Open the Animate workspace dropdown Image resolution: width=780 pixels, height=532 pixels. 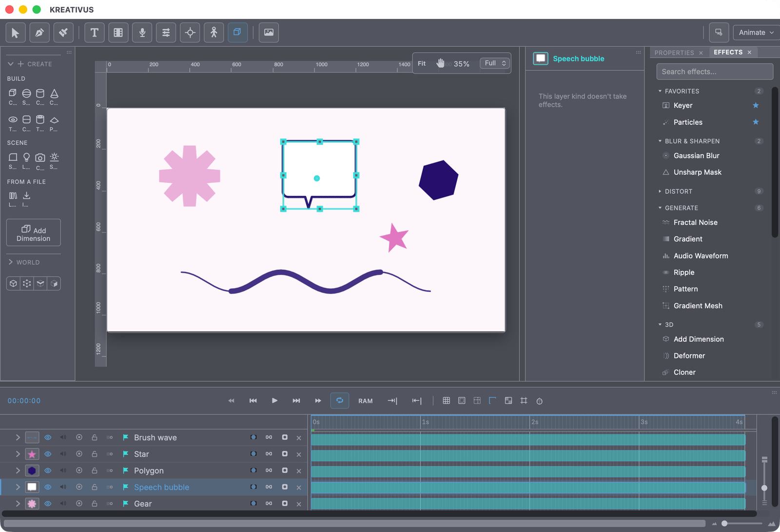click(757, 33)
